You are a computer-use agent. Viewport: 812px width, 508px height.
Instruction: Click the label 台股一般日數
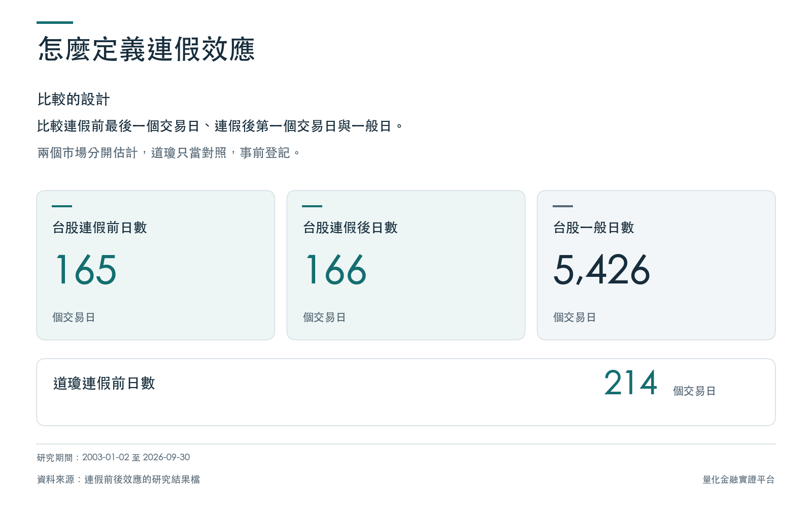click(594, 228)
